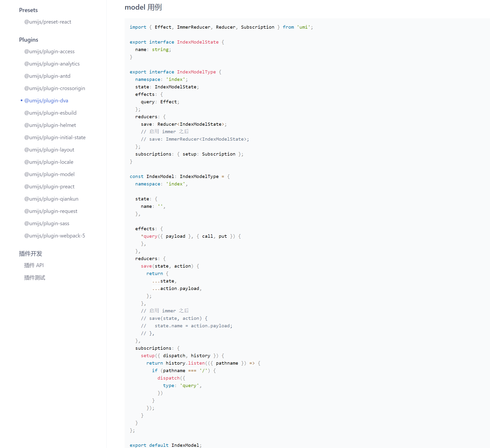Click 'save: Reducer<IndexModelState>;' line
The width and height of the screenshot is (490, 448).
[x=184, y=124]
